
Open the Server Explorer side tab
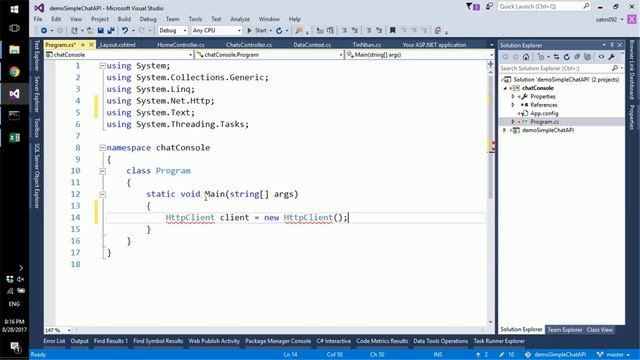(x=37, y=94)
